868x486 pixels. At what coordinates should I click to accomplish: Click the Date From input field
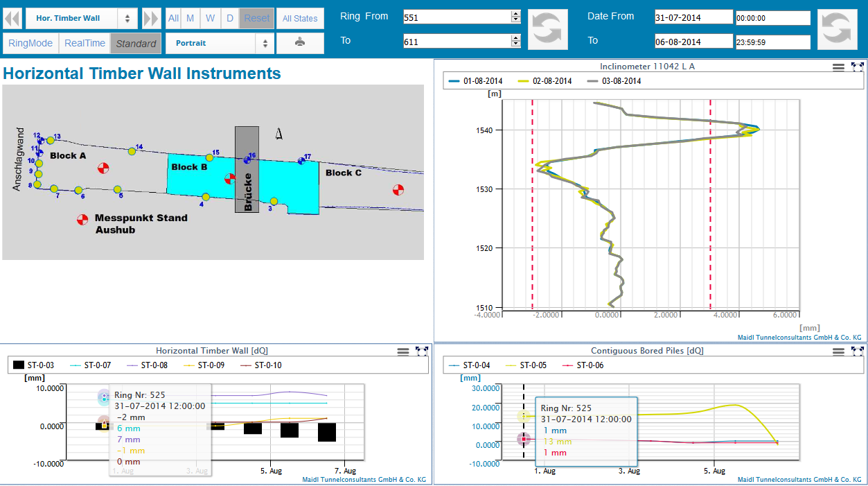693,17
